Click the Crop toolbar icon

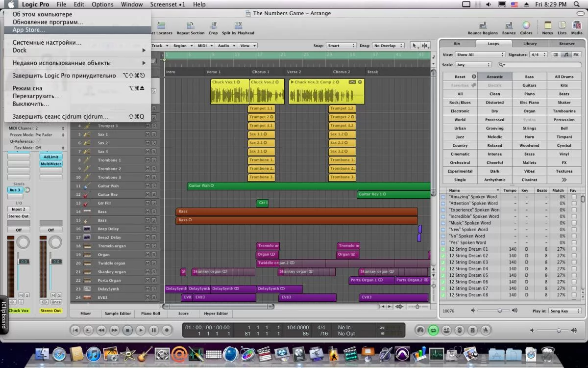[213, 26]
